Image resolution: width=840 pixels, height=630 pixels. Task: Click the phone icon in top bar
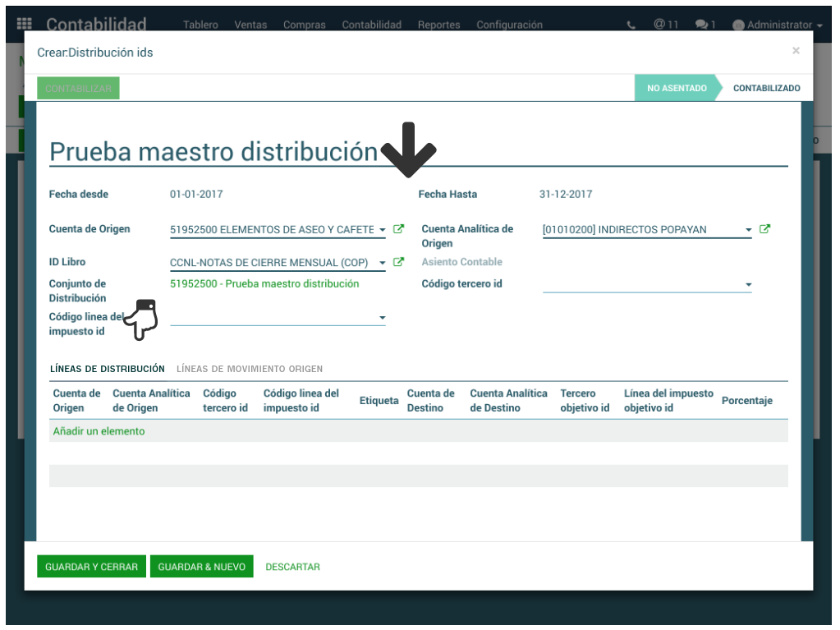pyautogui.click(x=631, y=25)
